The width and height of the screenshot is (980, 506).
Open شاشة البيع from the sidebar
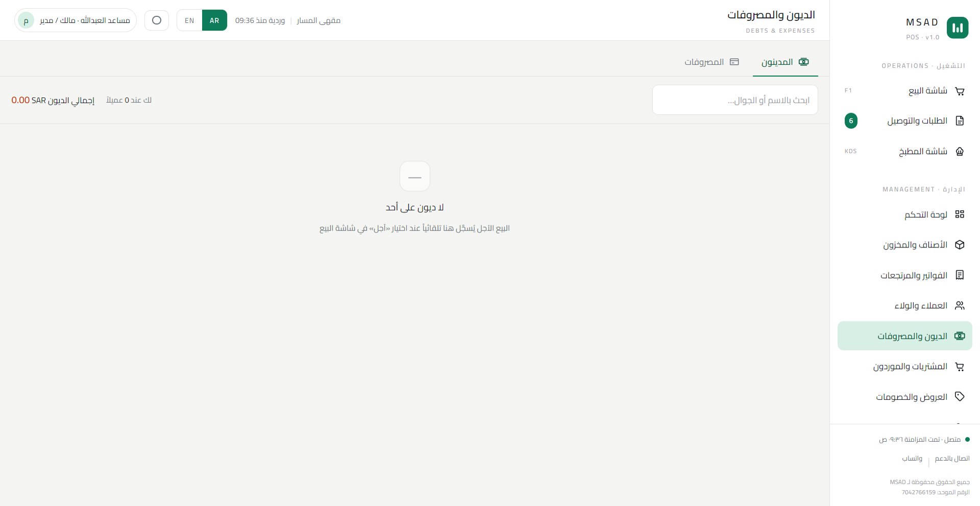coord(905,91)
